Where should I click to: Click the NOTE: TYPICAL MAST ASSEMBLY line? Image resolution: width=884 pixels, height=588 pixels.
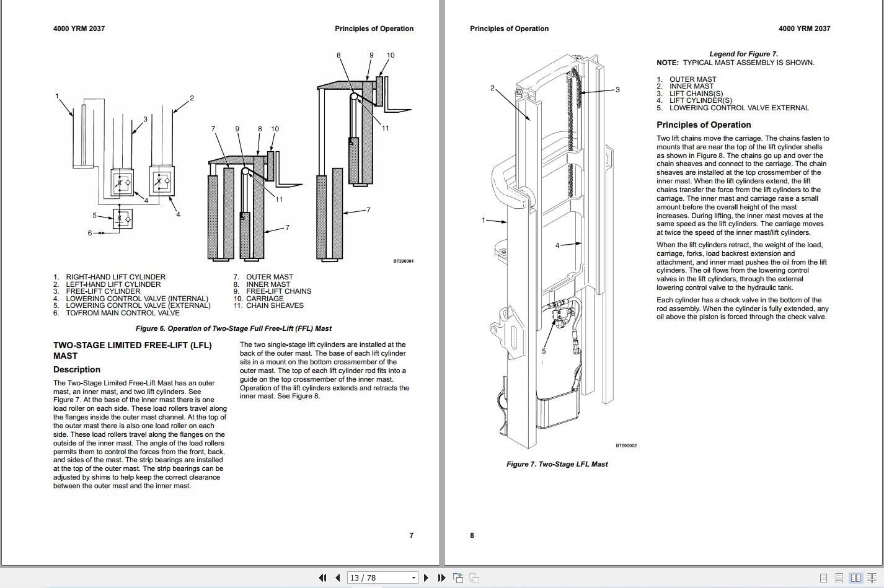(735, 63)
